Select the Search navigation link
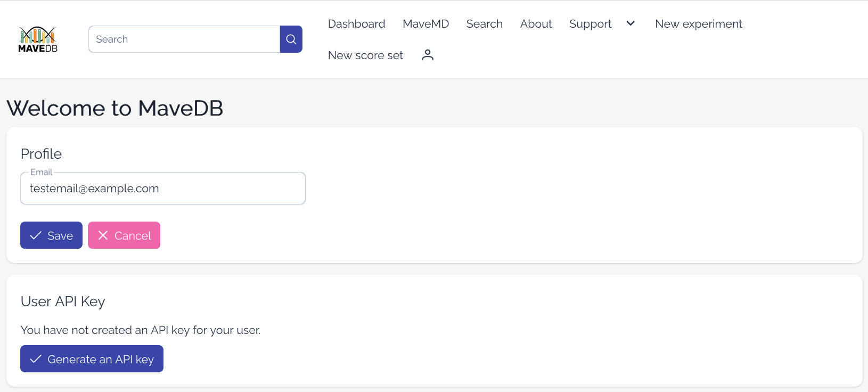 [x=484, y=24]
